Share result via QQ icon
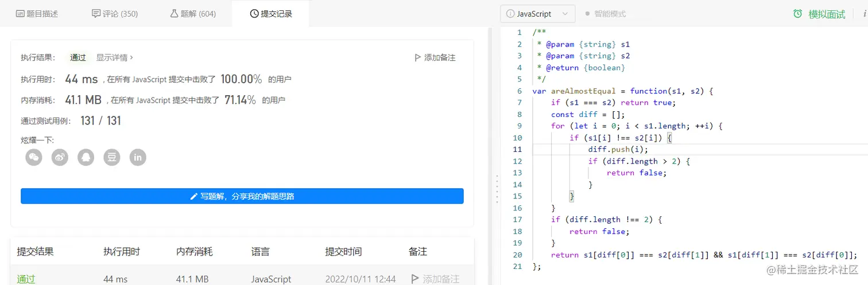This screenshot has height=285, width=868. [x=86, y=157]
